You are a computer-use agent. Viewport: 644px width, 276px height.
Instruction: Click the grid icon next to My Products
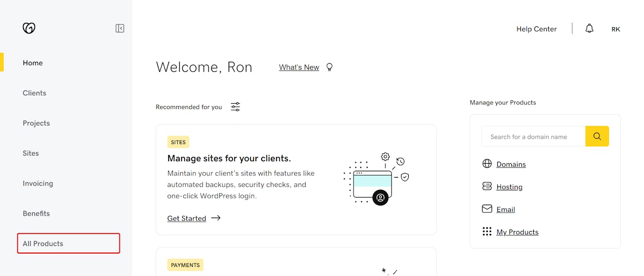[x=487, y=232]
